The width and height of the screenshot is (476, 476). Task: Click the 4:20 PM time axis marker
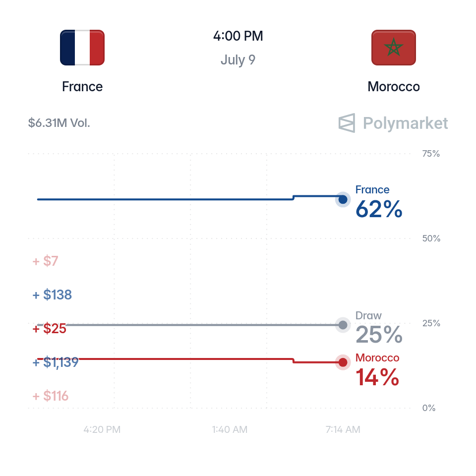point(102,429)
